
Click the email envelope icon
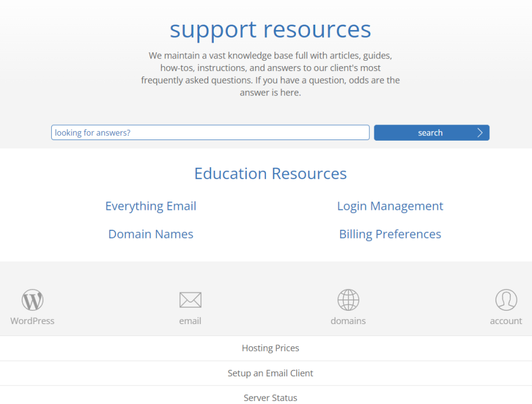click(190, 300)
